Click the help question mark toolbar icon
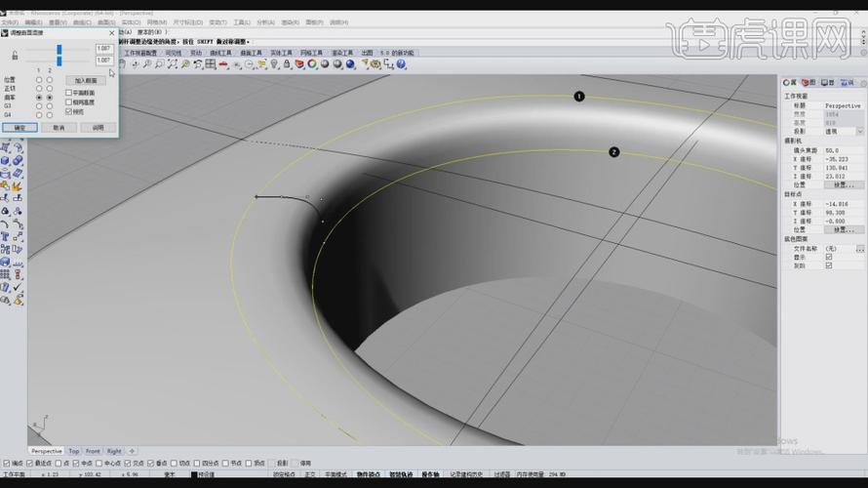Viewport: 868px width, 488px height. [401, 64]
